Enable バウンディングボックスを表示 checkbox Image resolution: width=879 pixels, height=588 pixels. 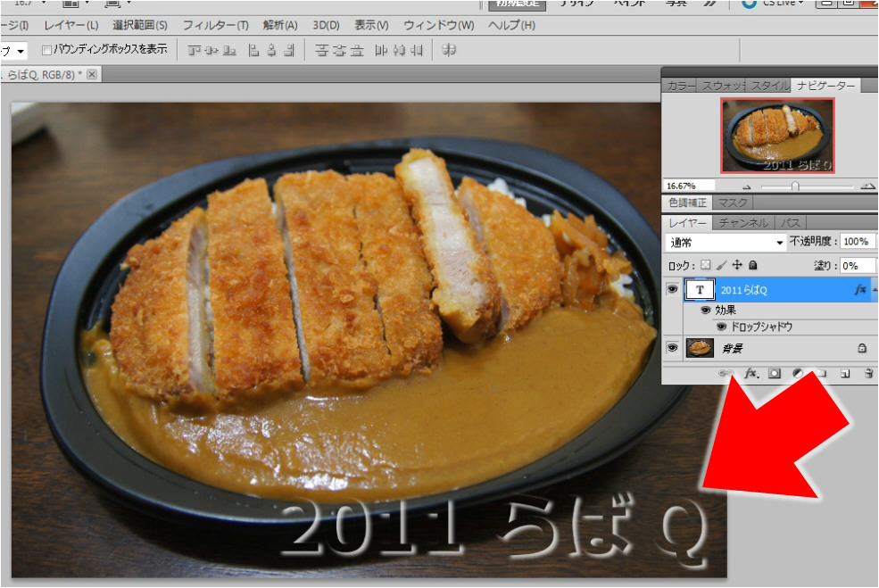click(x=47, y=51)
